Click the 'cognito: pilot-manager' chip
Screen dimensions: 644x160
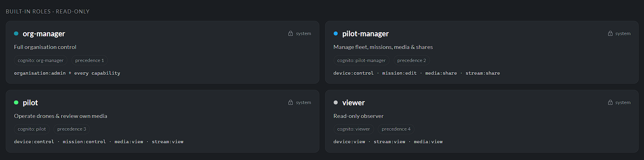pyautogui.click(x=361, y=60)
